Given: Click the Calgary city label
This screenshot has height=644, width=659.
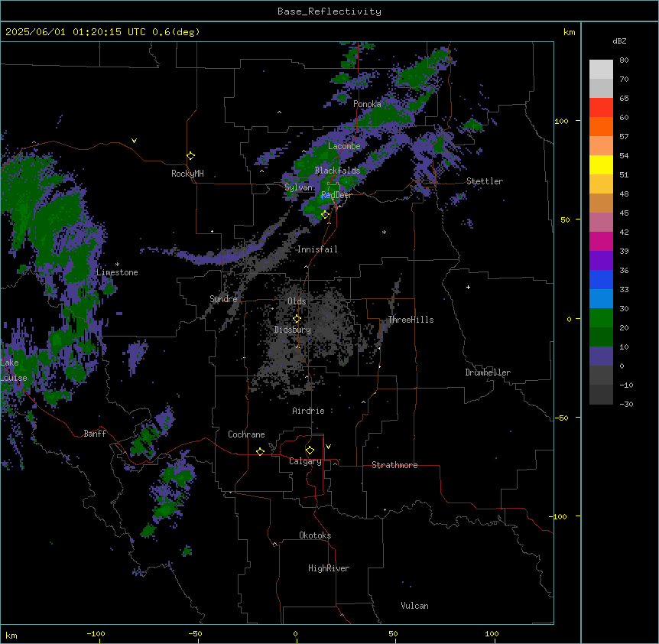Looking at the screenshot, I should 305,461.
